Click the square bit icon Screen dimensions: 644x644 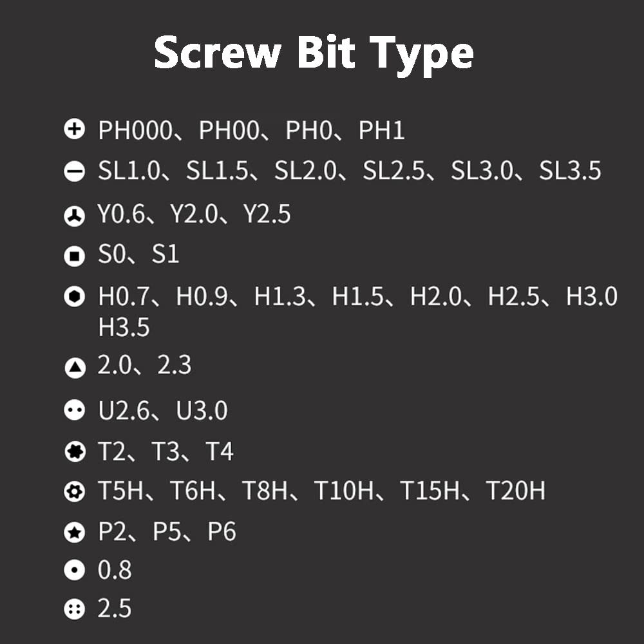click(75, 256)
